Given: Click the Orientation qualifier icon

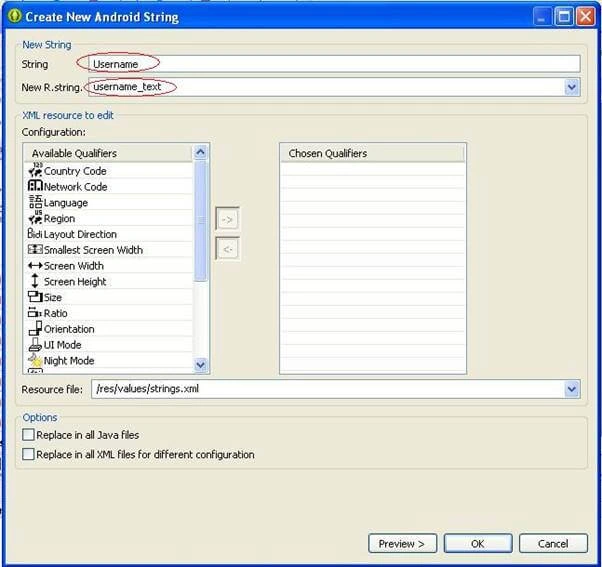Looking at the screenshot, I should pos(35,328).
